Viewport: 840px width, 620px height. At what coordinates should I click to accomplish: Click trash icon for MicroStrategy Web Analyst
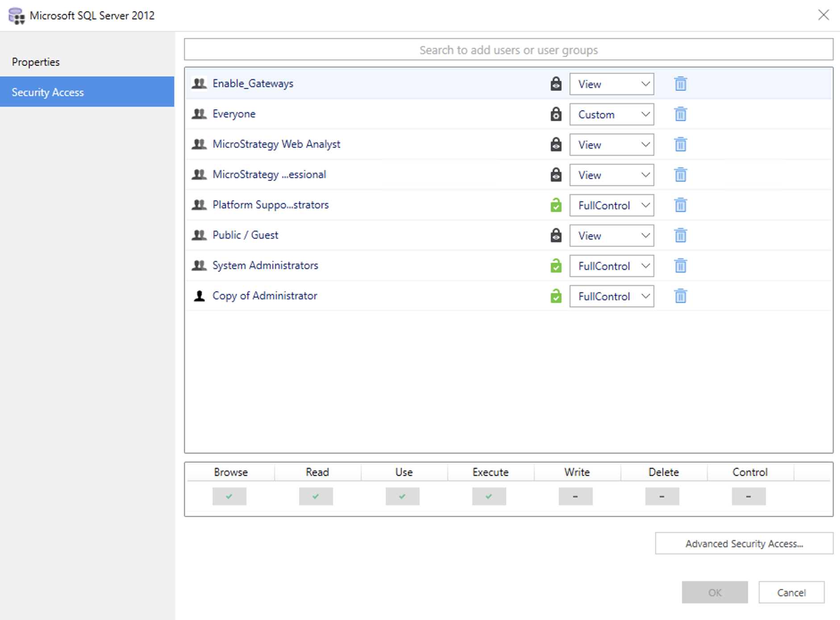pos(680,145)
